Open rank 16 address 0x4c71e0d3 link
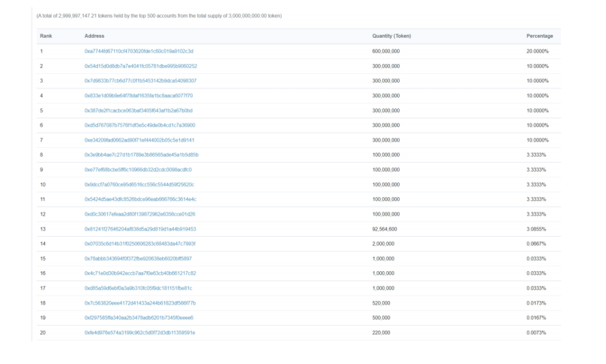This screenshot has height=364, width=606. (x=140, y=273)
